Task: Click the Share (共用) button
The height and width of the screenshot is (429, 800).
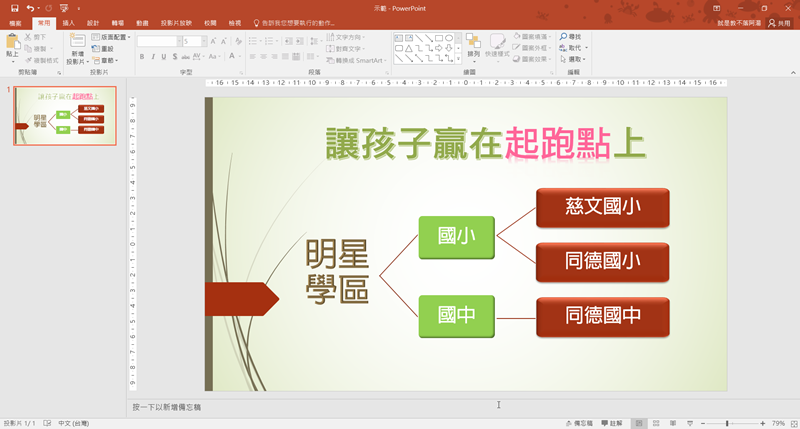Action: (780, 23)
